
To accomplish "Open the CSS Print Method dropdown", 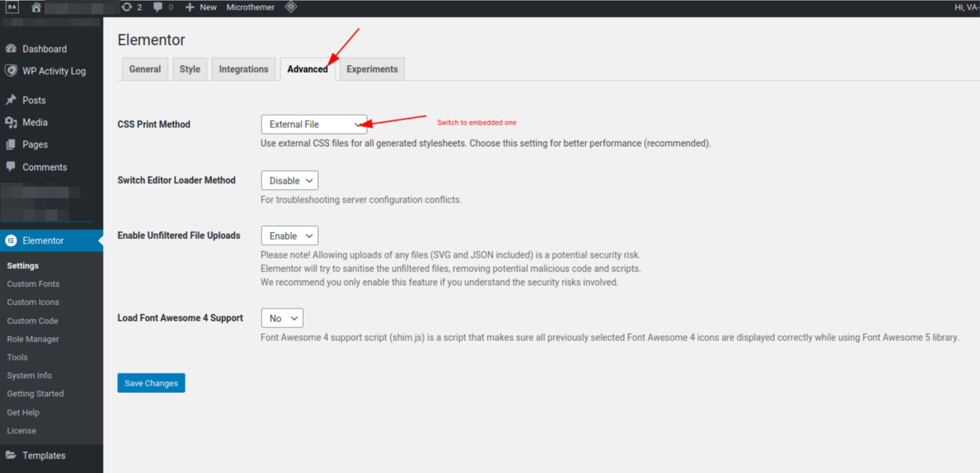I will (314, 124).
